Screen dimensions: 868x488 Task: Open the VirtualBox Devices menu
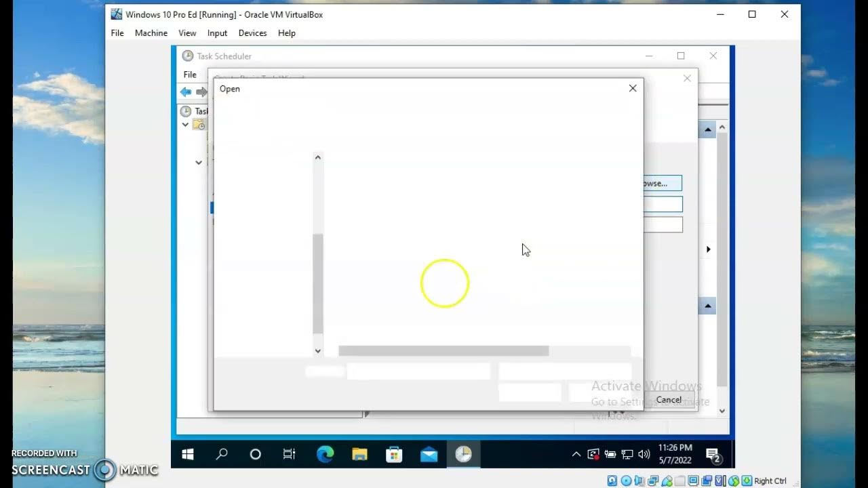(x=252, y=33)
